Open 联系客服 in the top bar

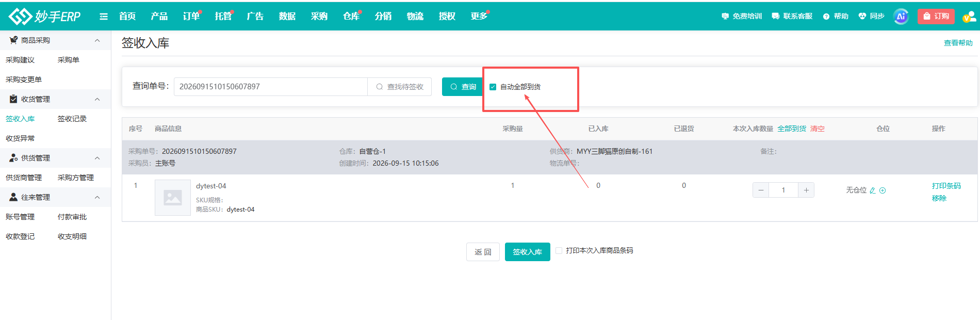tap(792, 17)
